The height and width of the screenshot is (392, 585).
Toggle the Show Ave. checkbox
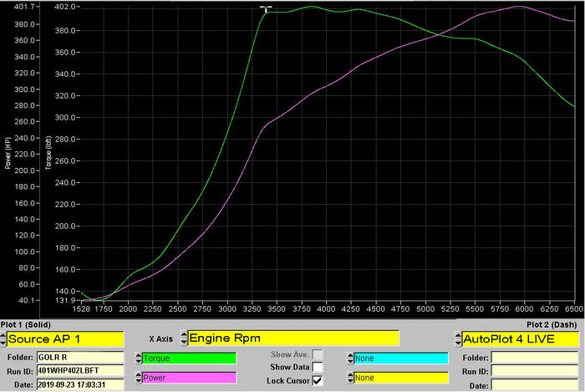click(x=317, y=354)
